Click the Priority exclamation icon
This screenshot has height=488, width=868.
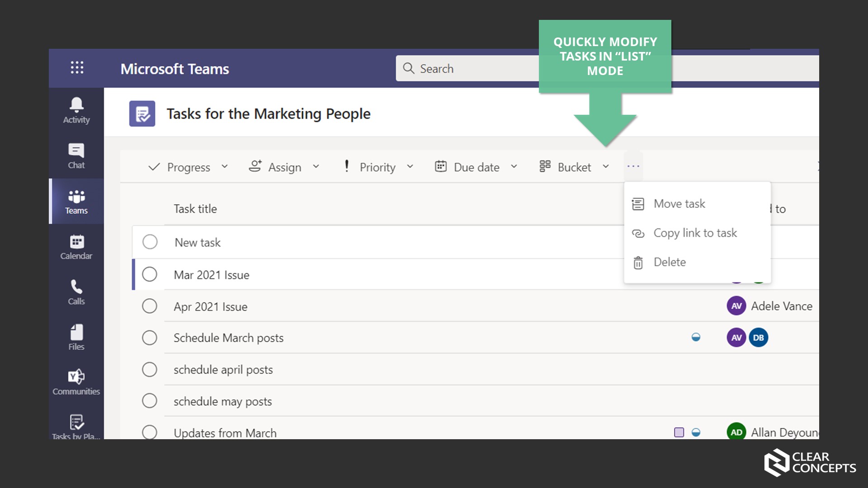(347, 166)
